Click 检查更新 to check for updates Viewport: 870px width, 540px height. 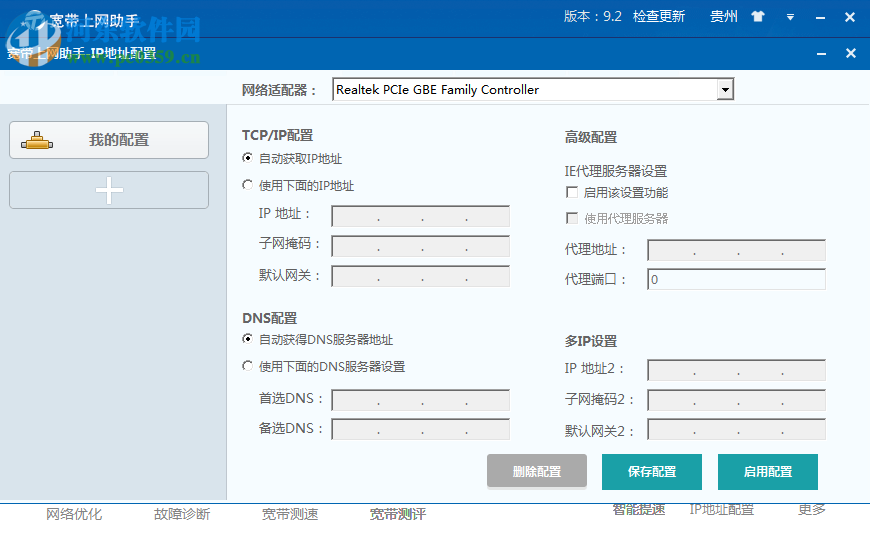[x=659, y=16]
